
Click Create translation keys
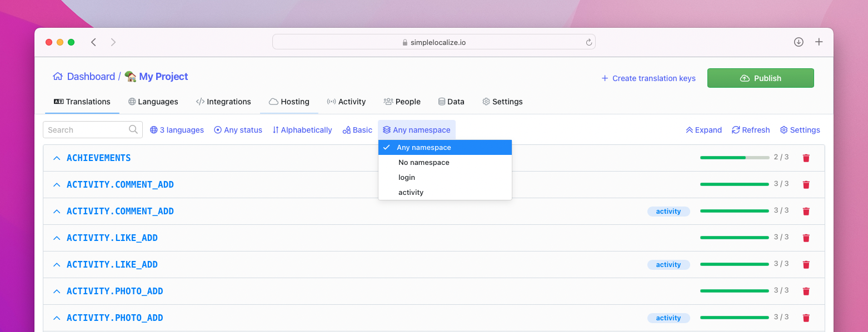pyautogui.click(x=648, y=78)
